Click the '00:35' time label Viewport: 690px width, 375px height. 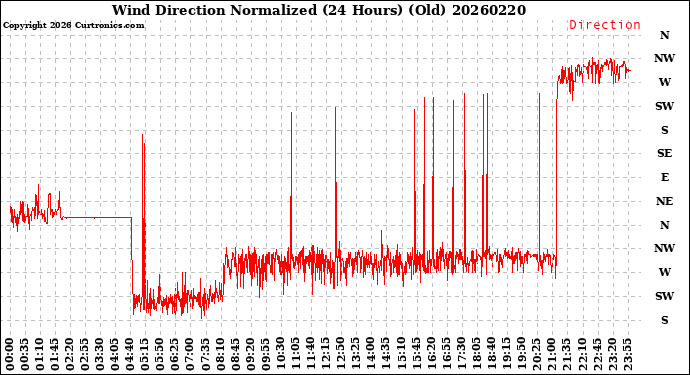(x=25, y=355)
